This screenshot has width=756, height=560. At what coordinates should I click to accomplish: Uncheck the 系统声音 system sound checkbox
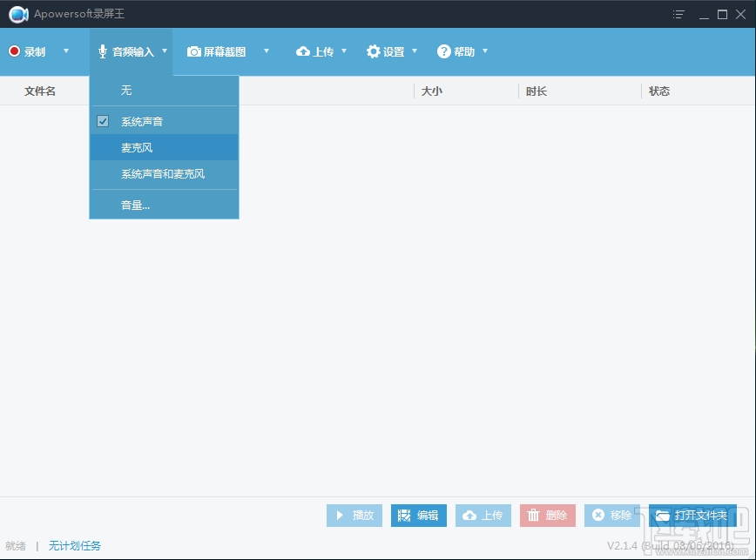pos(104,120)
